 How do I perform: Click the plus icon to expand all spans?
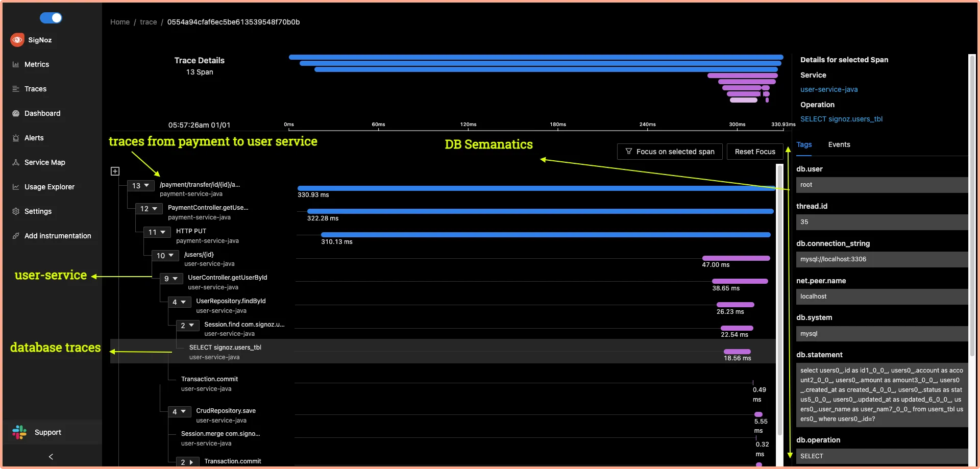point(115,171)
